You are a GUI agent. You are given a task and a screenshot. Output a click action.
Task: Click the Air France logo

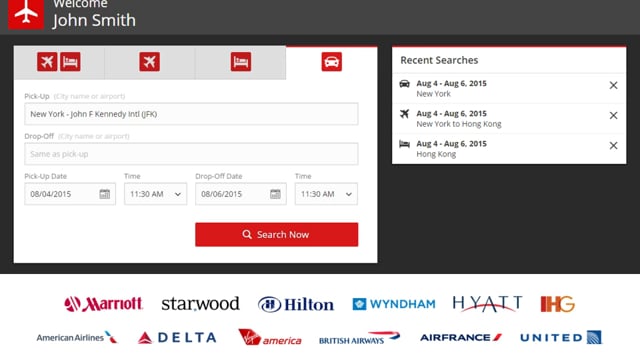[461, 338]
